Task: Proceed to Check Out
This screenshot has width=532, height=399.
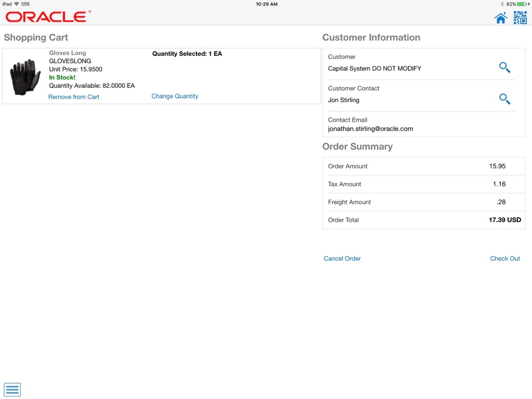Action: click(505, 259)
